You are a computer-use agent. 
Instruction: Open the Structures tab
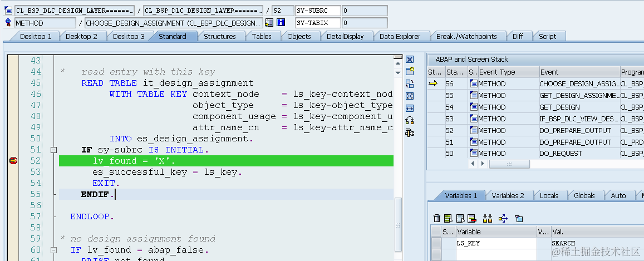point(220,36)
